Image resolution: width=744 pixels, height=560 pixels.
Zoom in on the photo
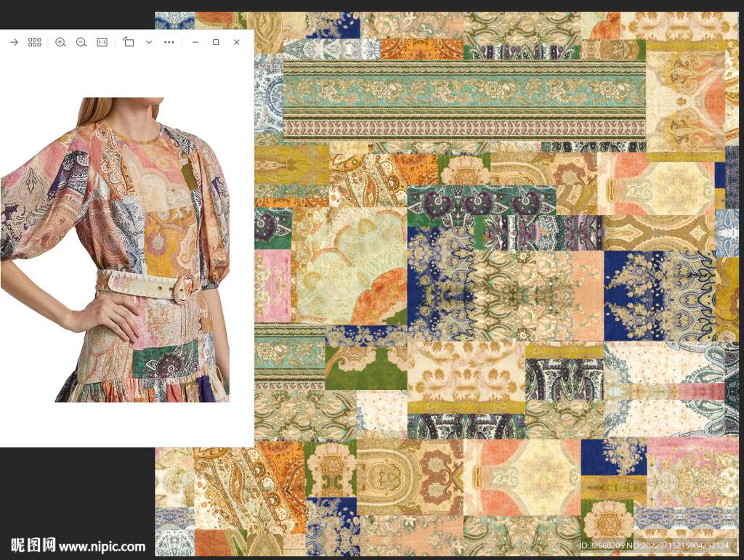(x=60, y=42)
